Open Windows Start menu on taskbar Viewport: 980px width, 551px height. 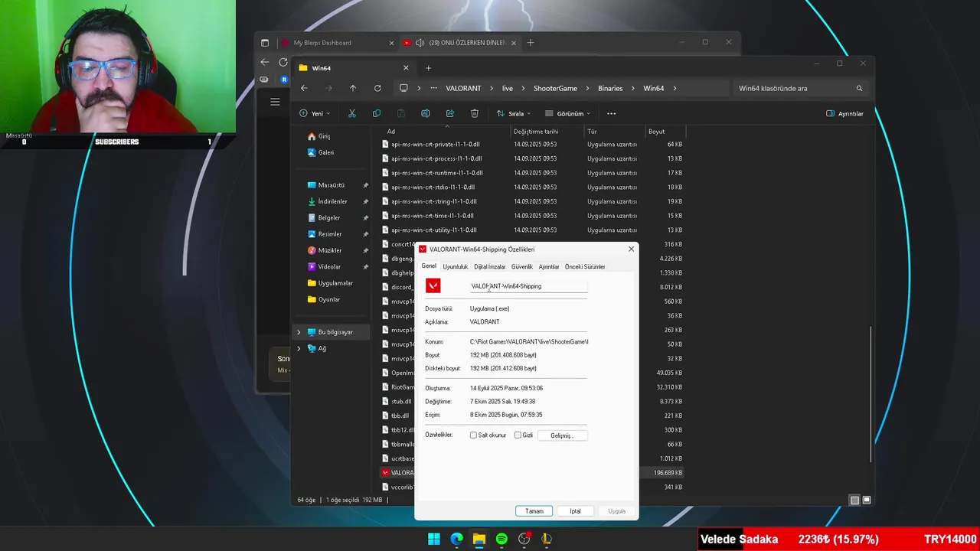[434, 539]
